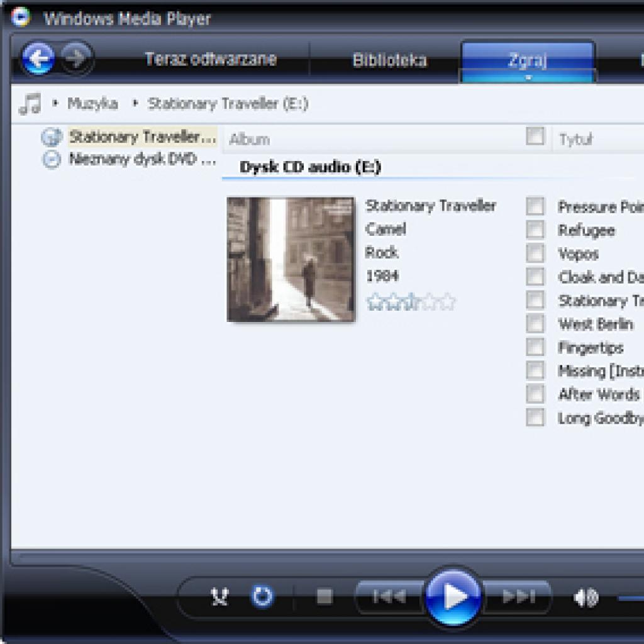Click the genre text Rock
Viewport: 644px width, 644px height.
tap(382, 252)
